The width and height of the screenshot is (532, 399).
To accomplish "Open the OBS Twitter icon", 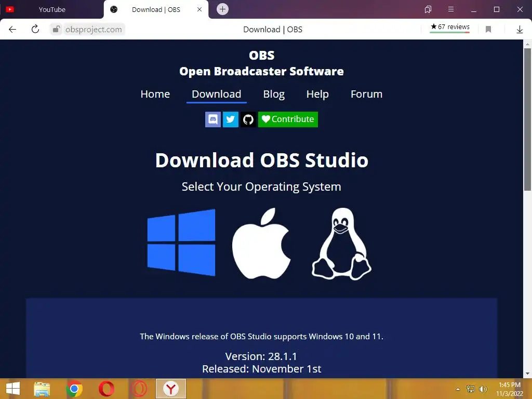I will [231, 119].
